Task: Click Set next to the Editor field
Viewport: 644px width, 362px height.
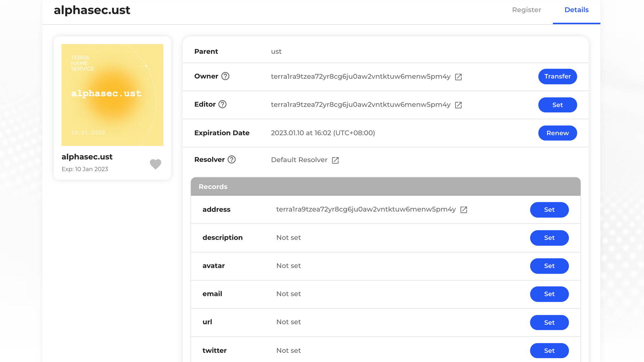Action: point(558,105)
